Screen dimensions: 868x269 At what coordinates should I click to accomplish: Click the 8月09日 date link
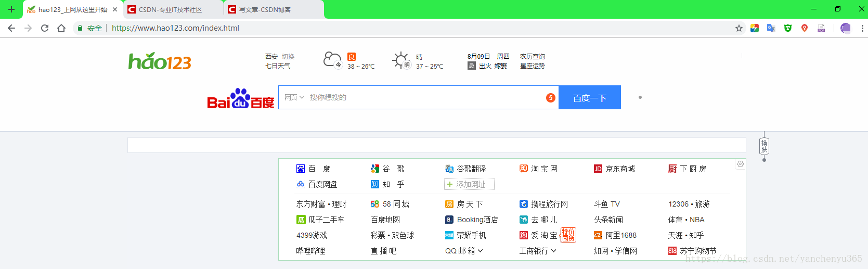coord(478,56)
